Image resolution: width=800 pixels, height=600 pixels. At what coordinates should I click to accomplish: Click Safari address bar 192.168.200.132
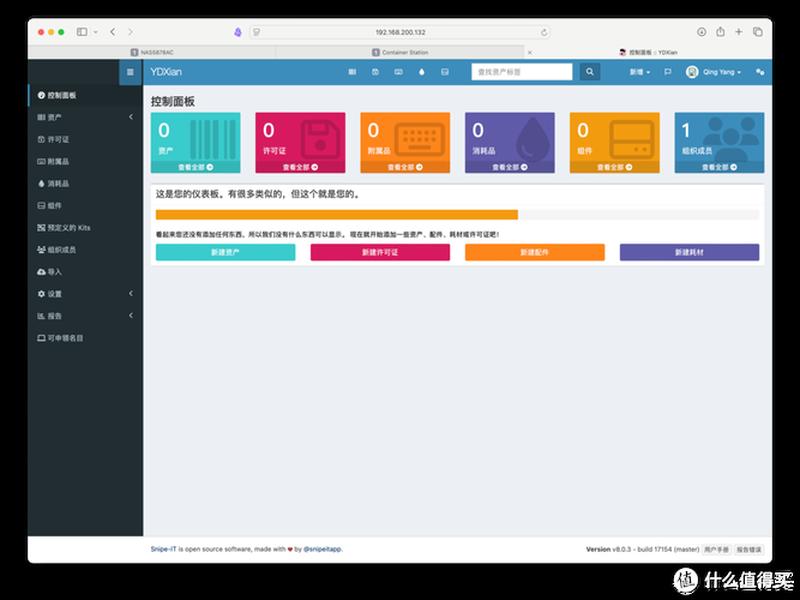(401, 32)
